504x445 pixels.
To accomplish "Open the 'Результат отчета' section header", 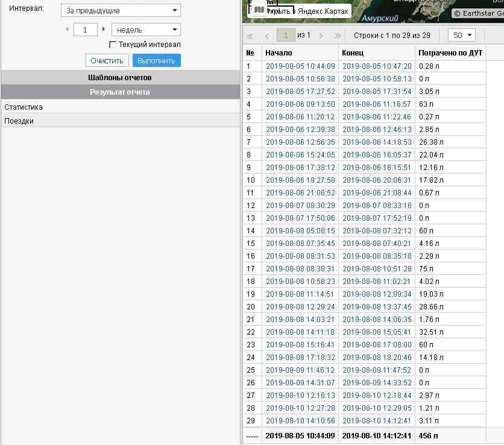I will pyautogui.click(x=120, y=92).
